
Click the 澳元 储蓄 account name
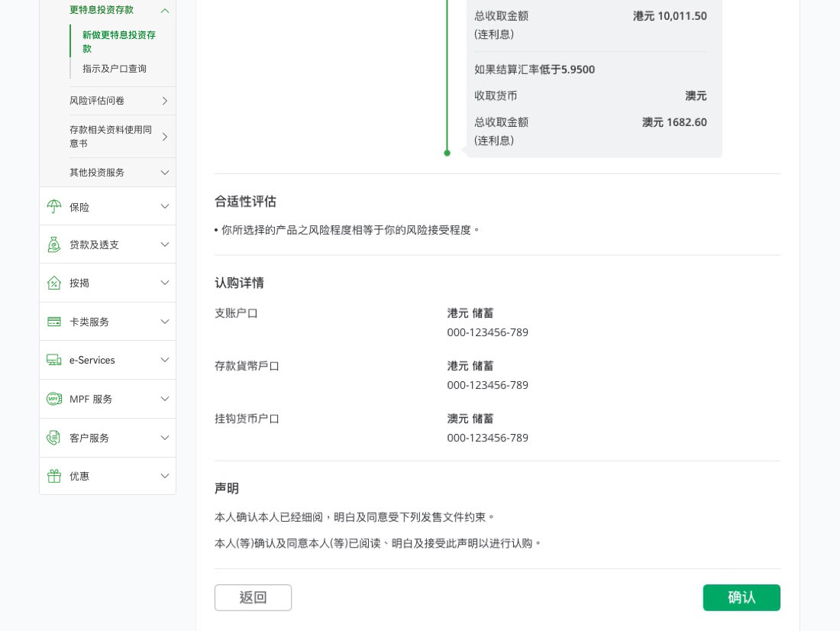pyautogui.click(x=470, y=419)
